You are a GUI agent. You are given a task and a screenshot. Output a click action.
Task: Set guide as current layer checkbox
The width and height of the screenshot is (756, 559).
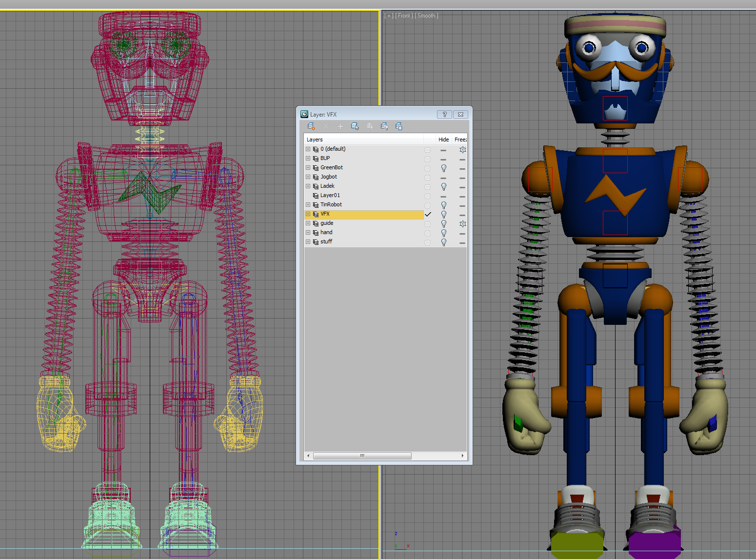click(428, 224)
